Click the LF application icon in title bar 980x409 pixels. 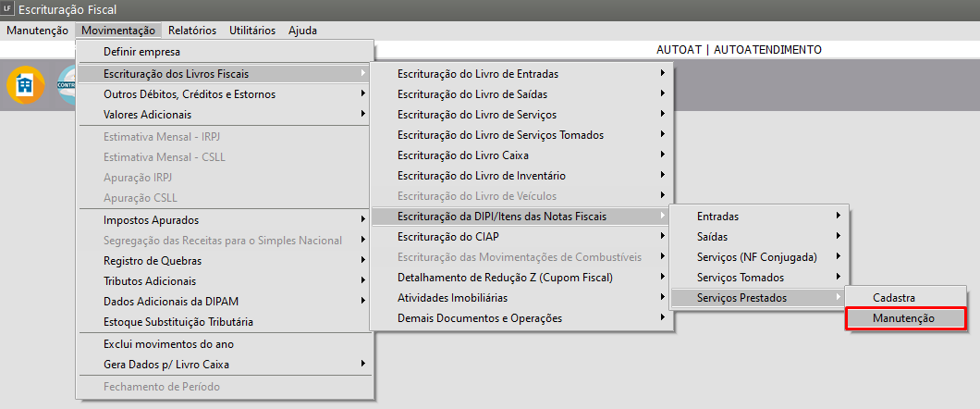(8, 9)
